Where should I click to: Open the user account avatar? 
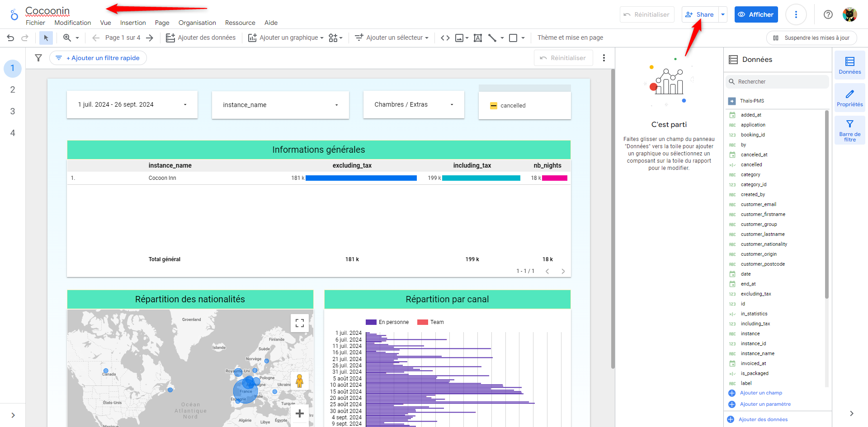850,14
